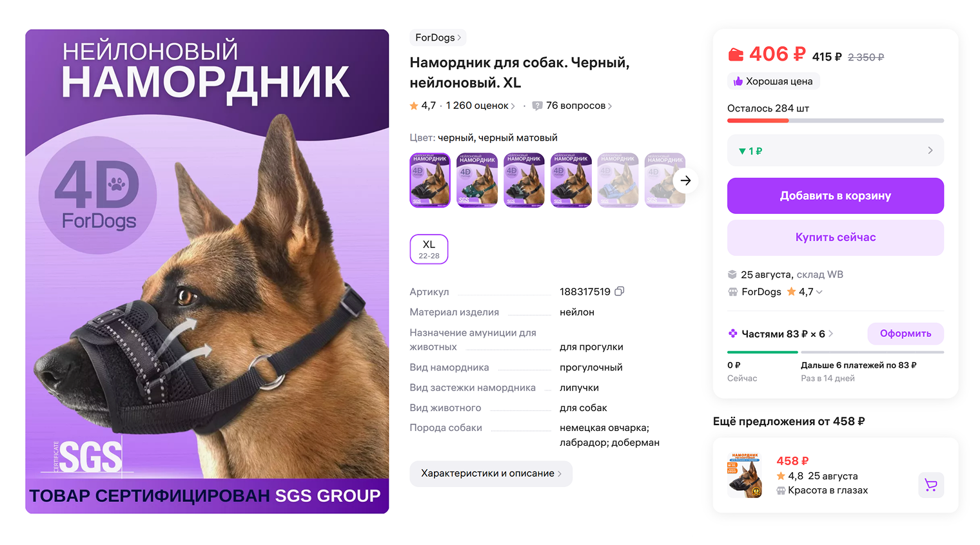Image resolution: width=980 pixels, height=545 pixels.
Task: Copy the article number 188317519
Action: 619,291
